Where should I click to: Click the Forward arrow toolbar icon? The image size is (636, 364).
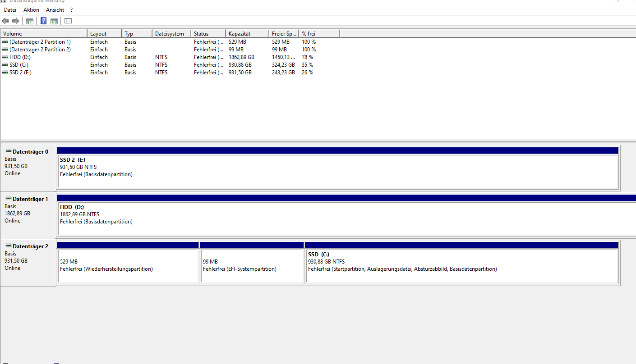16,21
